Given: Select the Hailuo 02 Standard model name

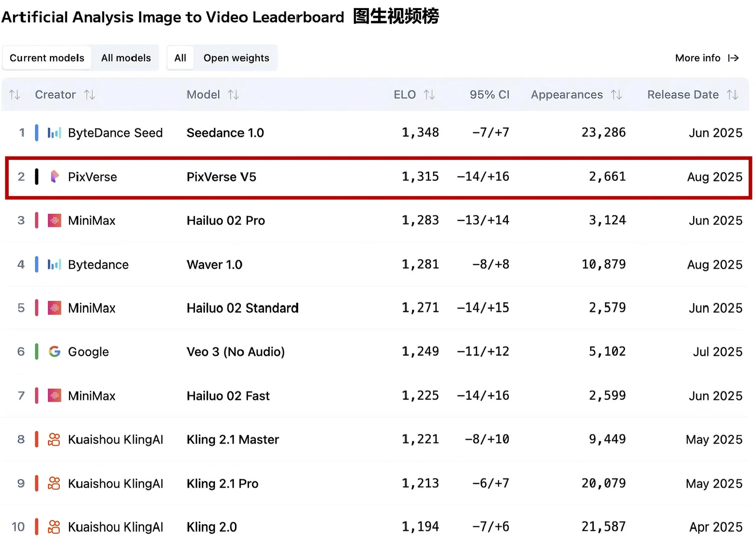Looking at the screenshot, I should point(242,308).
